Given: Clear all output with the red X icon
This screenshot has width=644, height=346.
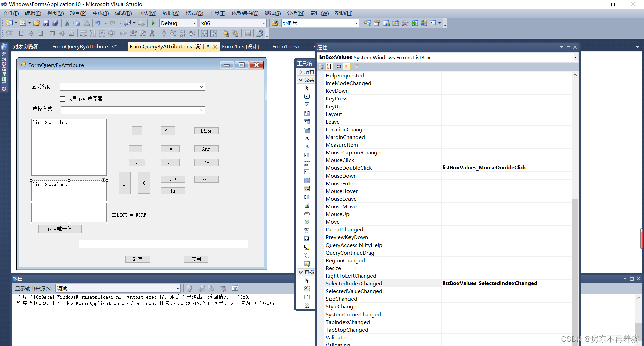Looking at the screenshot, I should [223, 288].
